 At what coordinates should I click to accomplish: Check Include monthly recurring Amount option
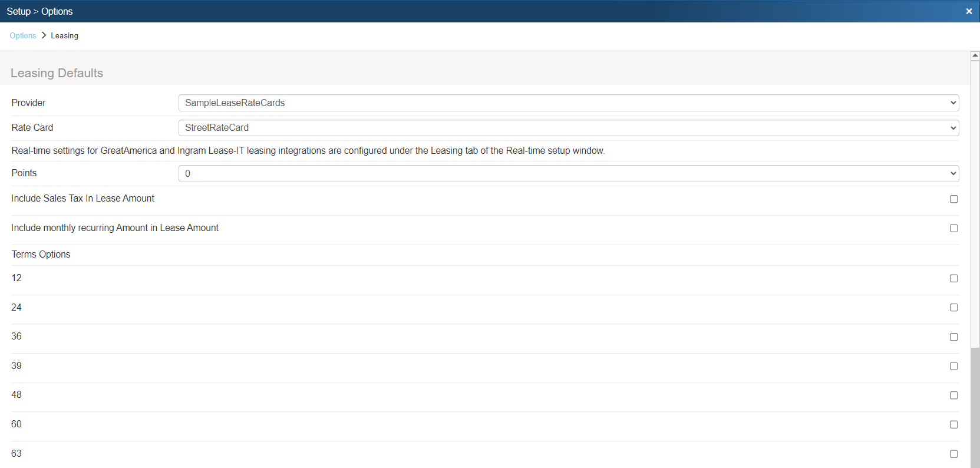click(x=953, y=228)
